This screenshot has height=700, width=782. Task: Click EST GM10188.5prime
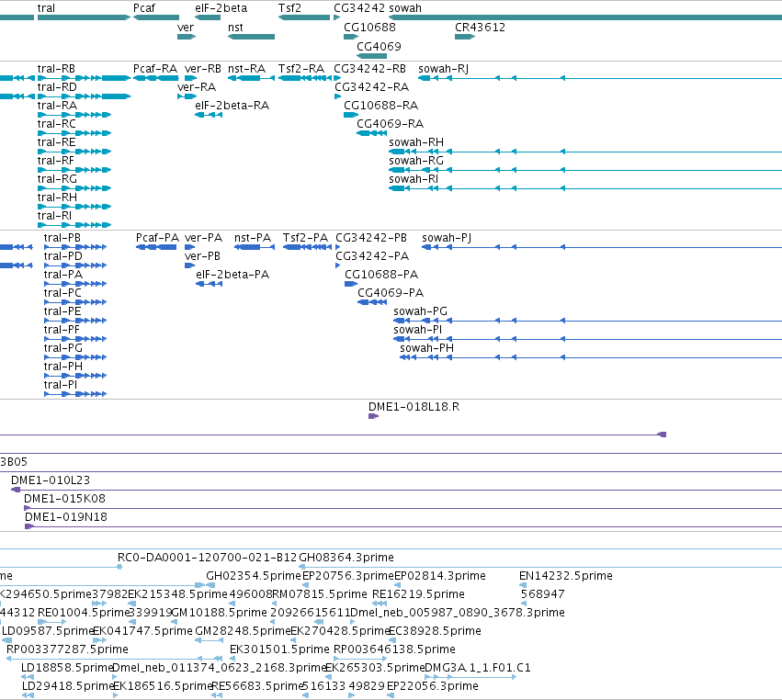[175, 622]
